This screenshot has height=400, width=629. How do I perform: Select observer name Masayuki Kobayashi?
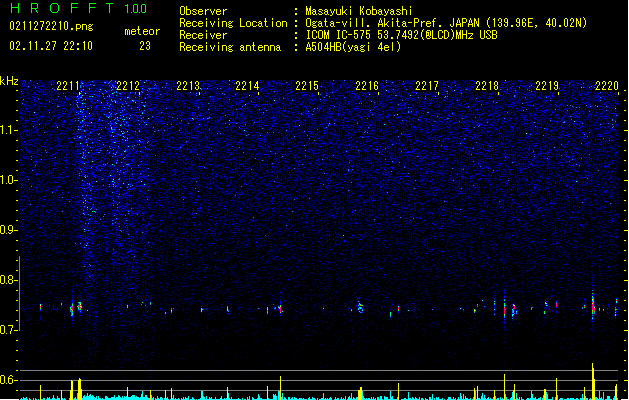coord(359,11)
